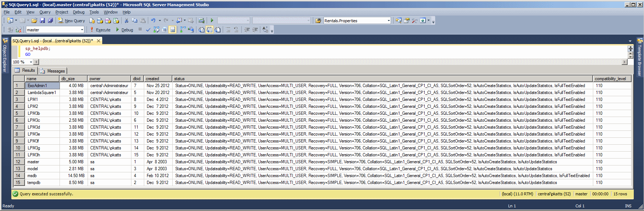Open the Template Browser side panel
644x211 pixels.
(640, 57)
